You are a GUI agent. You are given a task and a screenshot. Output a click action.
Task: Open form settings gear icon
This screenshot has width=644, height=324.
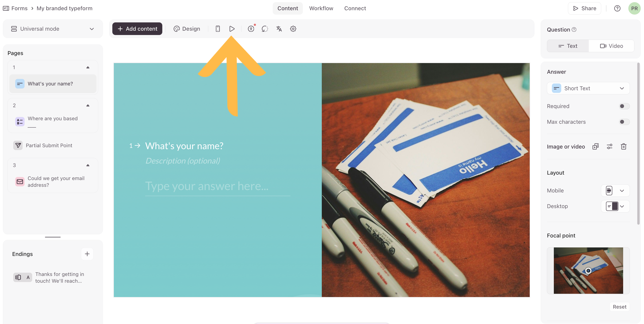(293, 29)
